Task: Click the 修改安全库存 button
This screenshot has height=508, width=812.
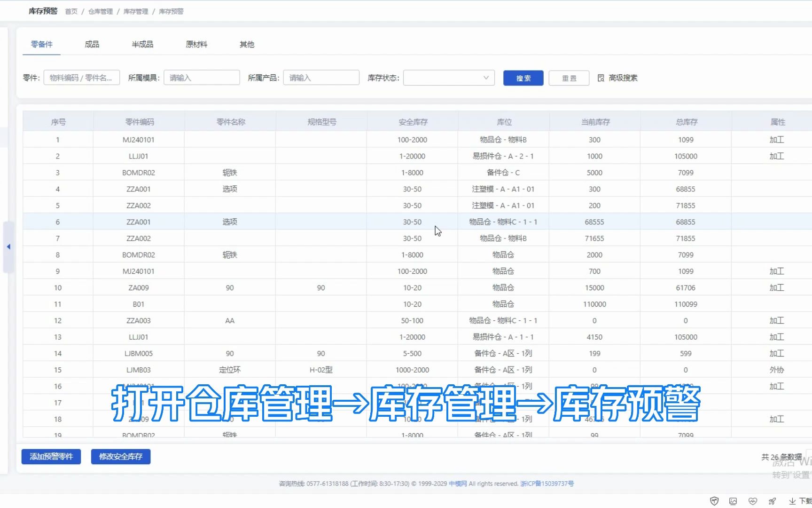Action: coord(121,456)
